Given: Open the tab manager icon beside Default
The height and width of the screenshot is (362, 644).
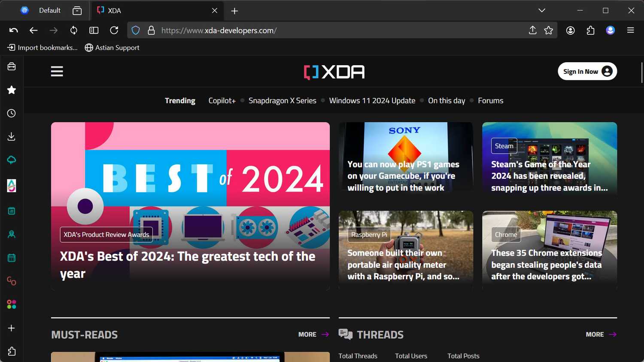Looking at the screenshot, I should (x=77, y=10).
